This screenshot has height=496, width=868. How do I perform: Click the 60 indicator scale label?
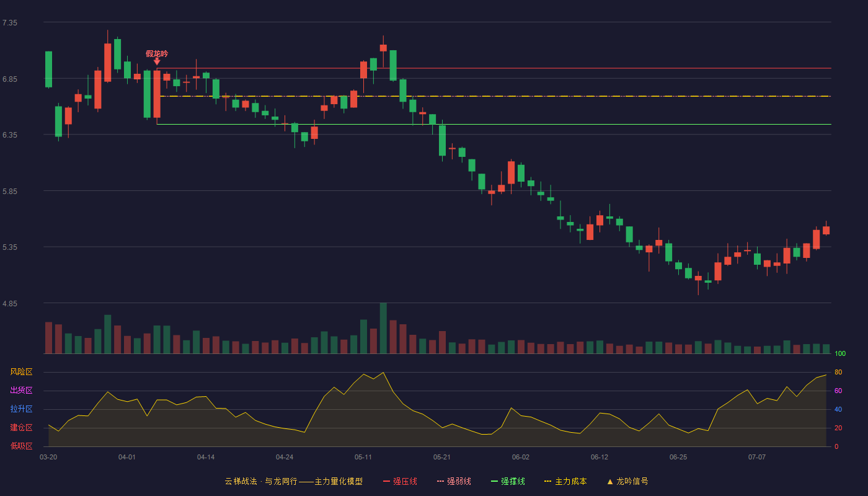[x=838, y=391]
